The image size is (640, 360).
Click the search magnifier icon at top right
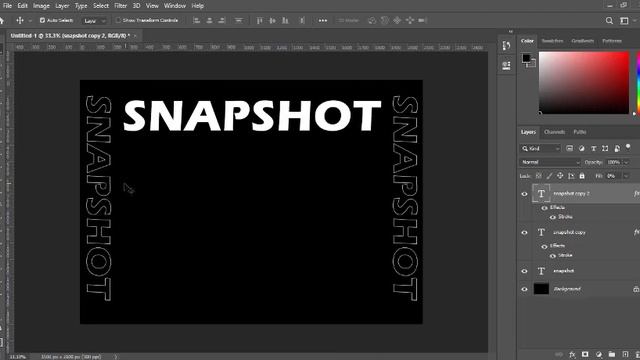click(x=609, y=20)
